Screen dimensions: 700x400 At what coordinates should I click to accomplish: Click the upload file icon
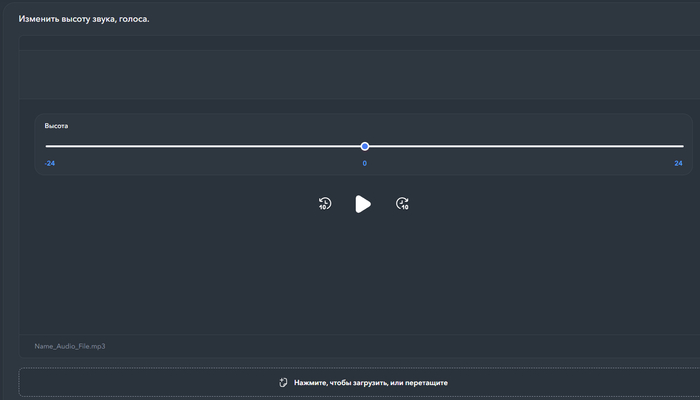click(283, 382)
